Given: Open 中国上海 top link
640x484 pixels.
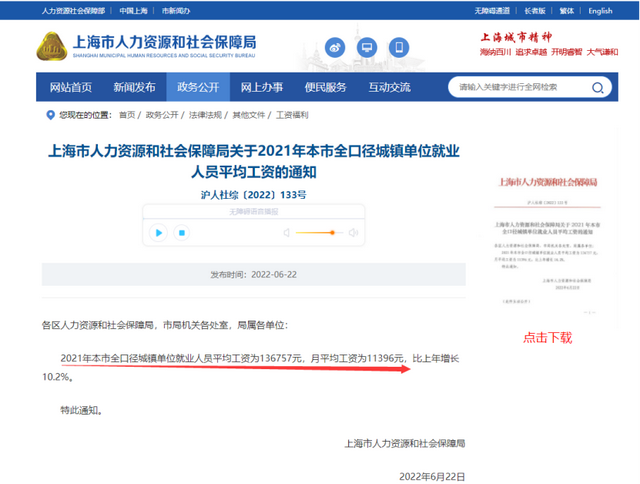Looking at the screenshot, I should (x=133, y=11).
